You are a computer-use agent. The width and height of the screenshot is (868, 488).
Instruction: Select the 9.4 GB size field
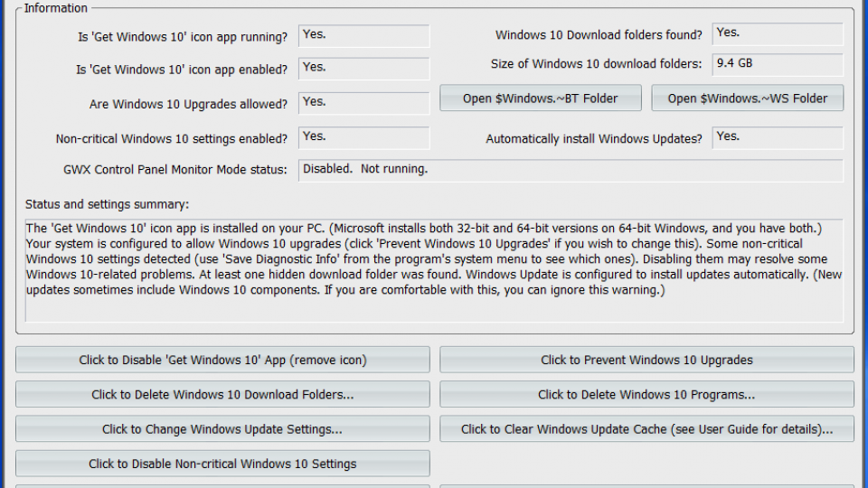pyautogui.click(x=778, y=64)
